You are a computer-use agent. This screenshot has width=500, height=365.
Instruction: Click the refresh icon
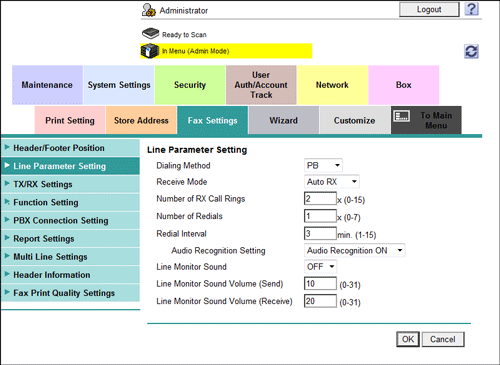coord(471,52)
